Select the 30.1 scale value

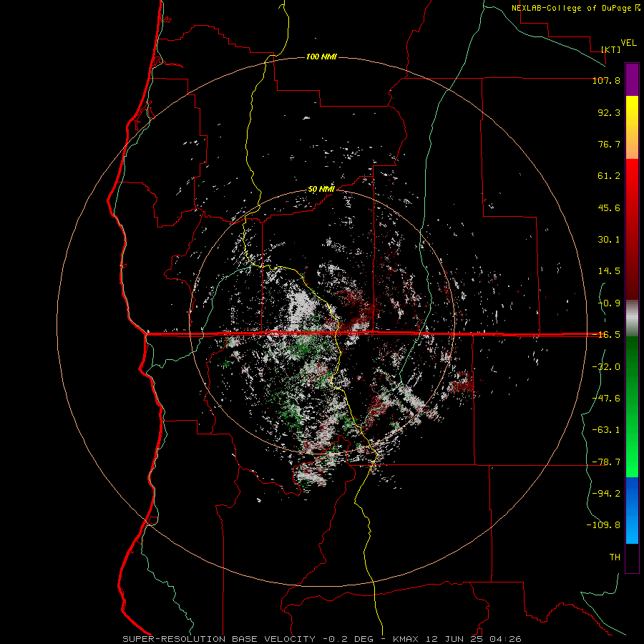coord(609,240)
